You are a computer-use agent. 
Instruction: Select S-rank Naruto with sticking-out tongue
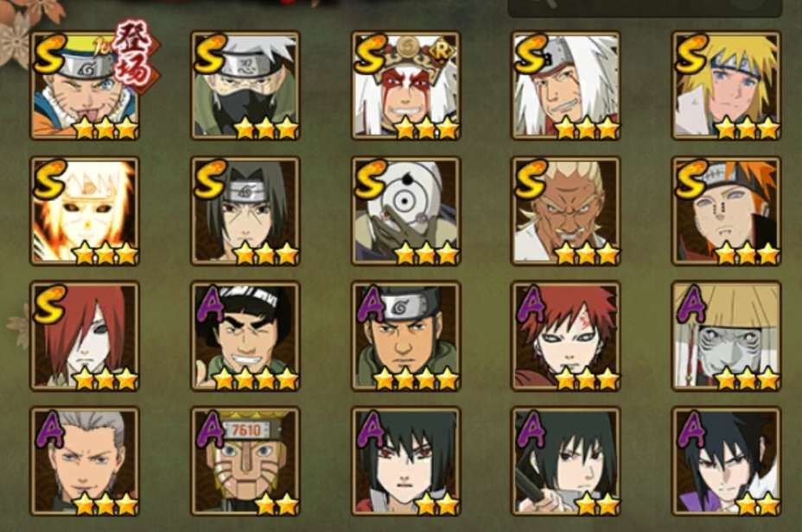(85, 85)
